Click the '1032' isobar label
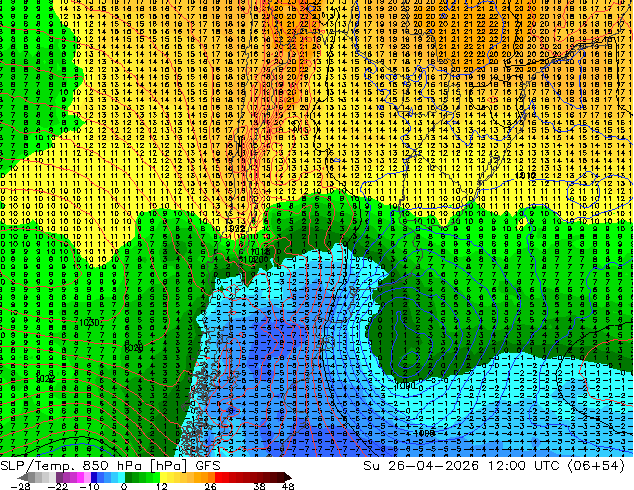 235,229
